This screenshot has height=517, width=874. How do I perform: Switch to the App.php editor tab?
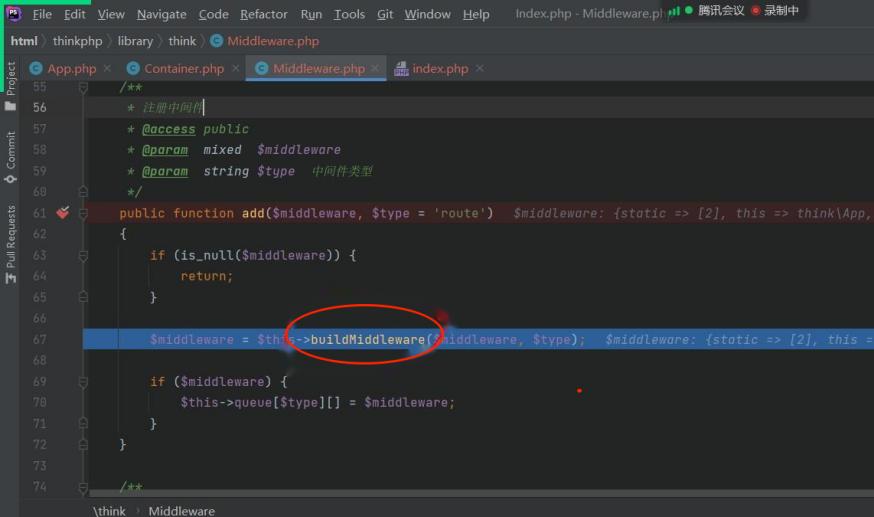[71, 69]
